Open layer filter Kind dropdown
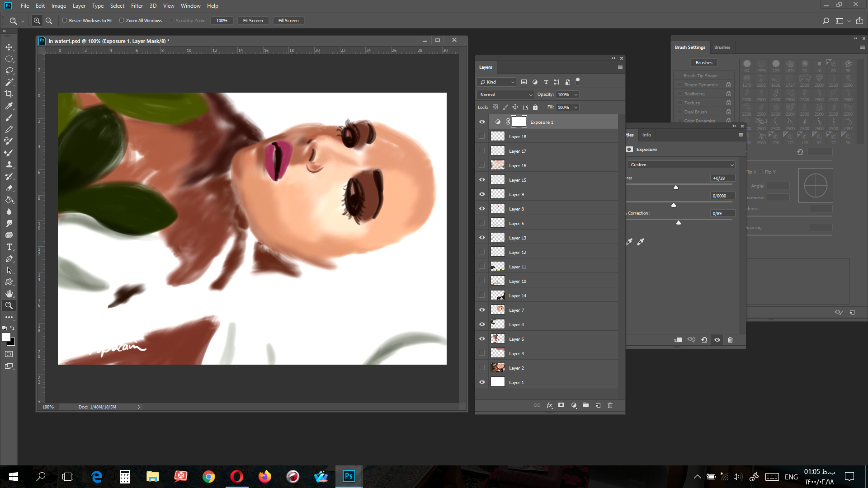Screen dimensions: 868x488 pos(496,82)
